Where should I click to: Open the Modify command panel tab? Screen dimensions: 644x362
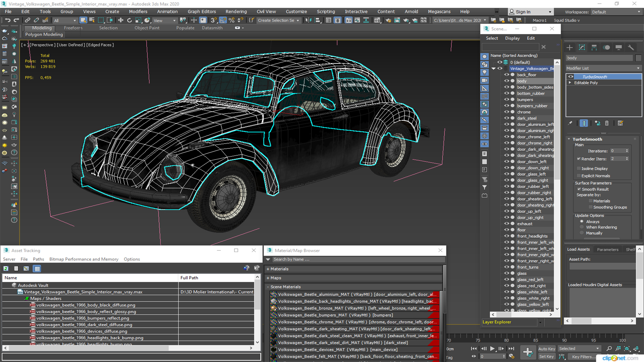tap(582, 47)
